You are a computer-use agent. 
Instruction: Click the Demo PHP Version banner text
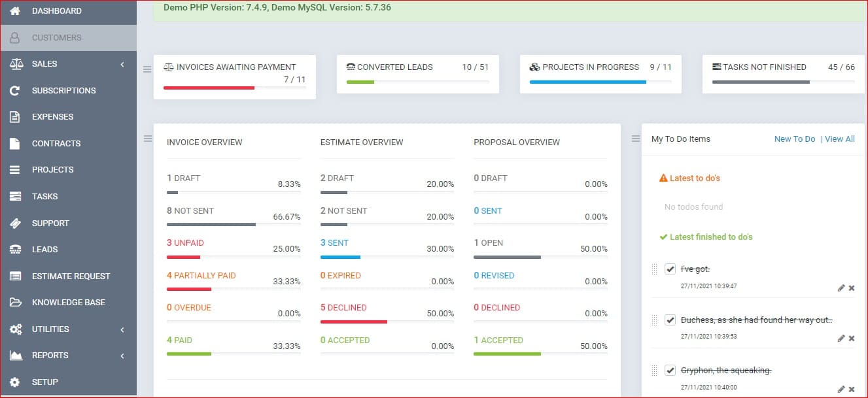[277, 8]
